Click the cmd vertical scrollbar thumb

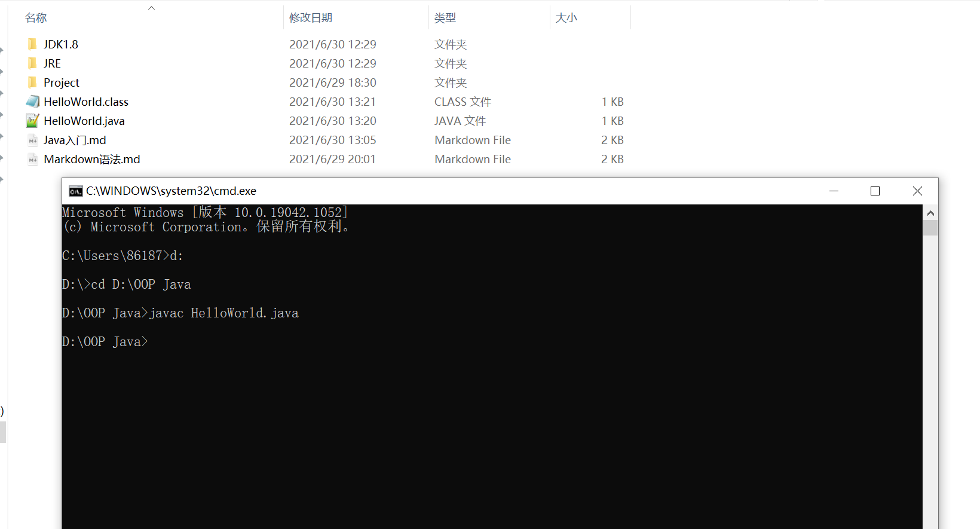tap(930, 228)
